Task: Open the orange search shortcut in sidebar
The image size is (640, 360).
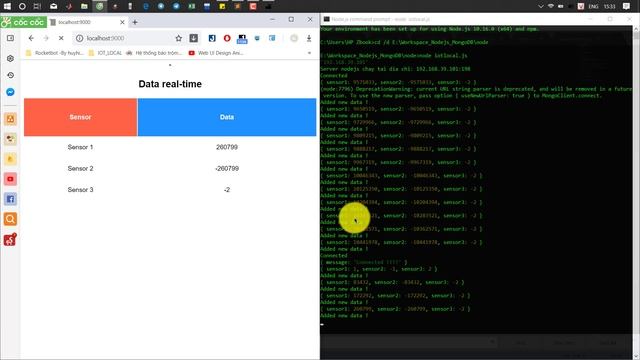Action: [10, 219]
